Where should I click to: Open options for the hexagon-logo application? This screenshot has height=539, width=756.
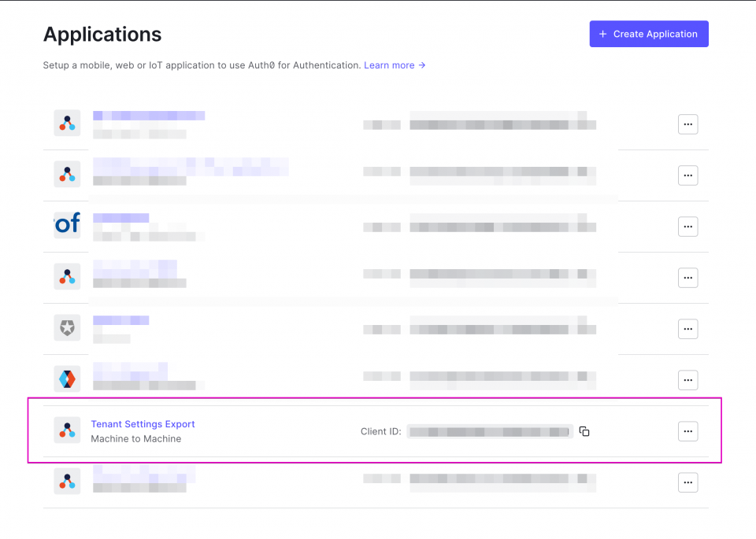coord(687,379)
